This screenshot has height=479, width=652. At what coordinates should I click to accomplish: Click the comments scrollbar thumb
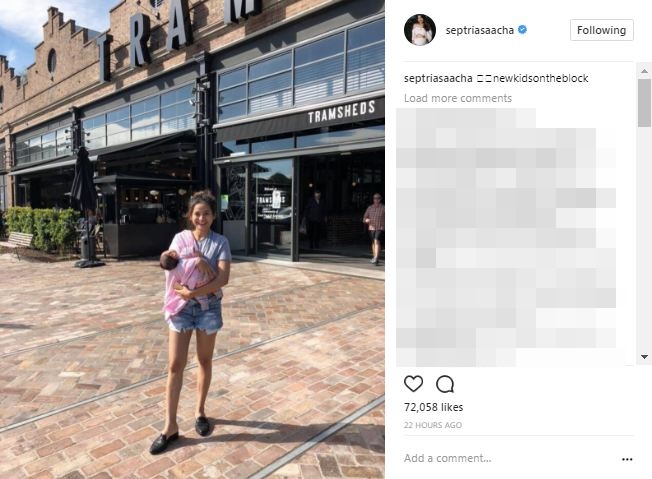click(x=645, y=103)
